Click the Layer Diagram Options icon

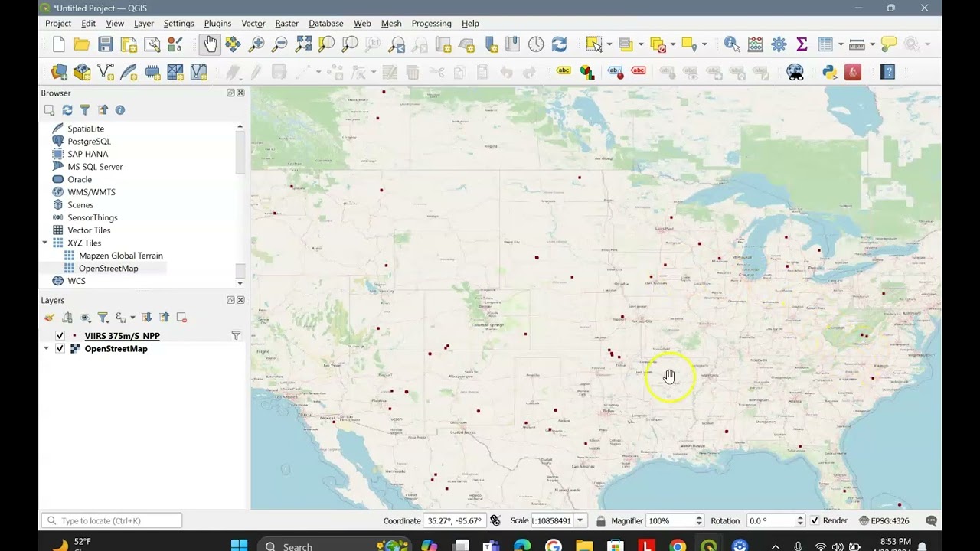click(x=587, y=72)
